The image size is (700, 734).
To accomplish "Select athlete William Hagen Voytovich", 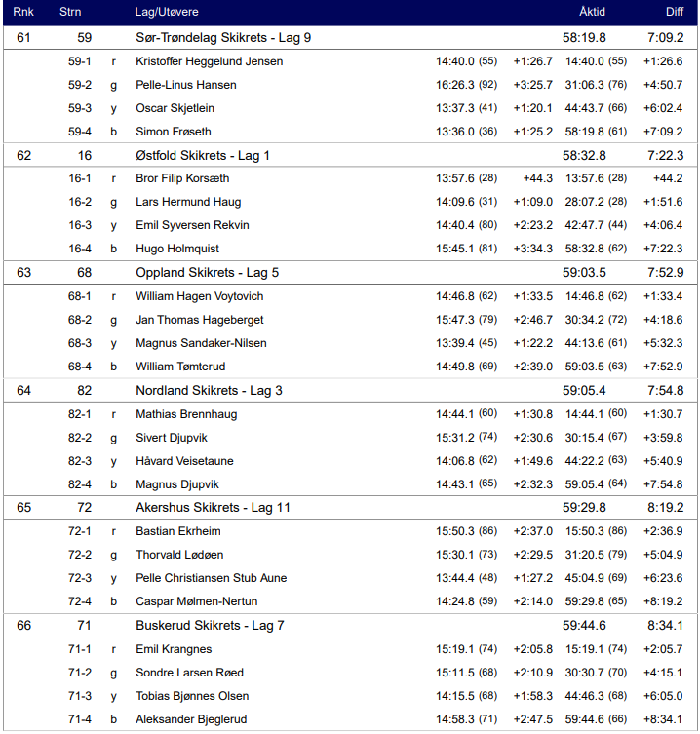I will (x=198, y=296).
